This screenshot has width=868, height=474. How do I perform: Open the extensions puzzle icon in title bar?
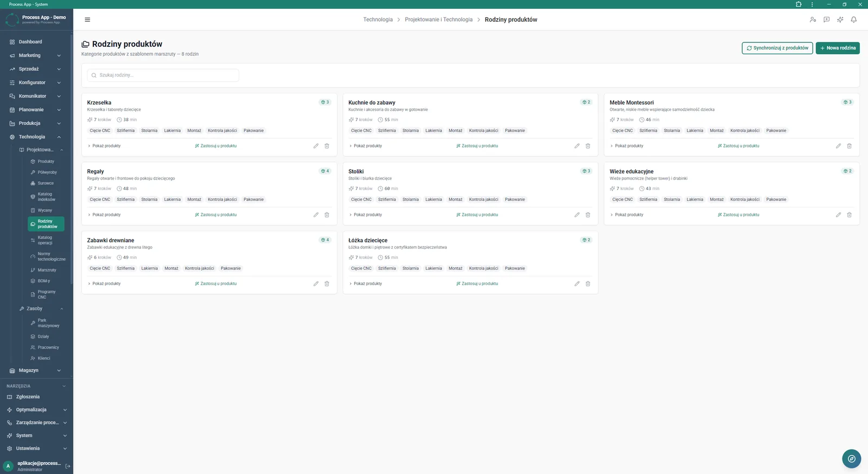799,4
